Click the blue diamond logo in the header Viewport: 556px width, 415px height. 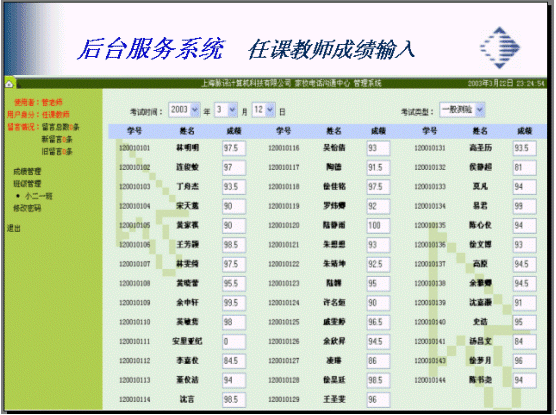pyautogui.click(x=500, y=48)
